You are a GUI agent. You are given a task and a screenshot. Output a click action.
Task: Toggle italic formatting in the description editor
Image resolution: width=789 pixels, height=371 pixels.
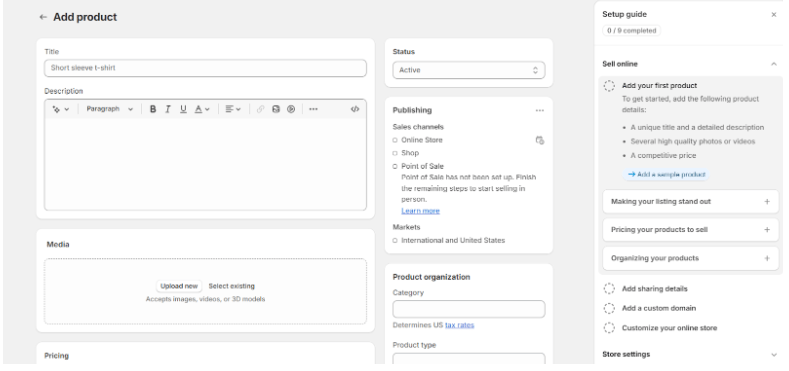click(168, 109)
